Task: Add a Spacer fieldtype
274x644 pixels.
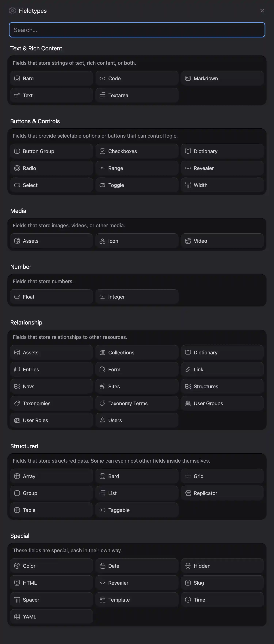Action: pyautogui.click(x=52, y=600)
